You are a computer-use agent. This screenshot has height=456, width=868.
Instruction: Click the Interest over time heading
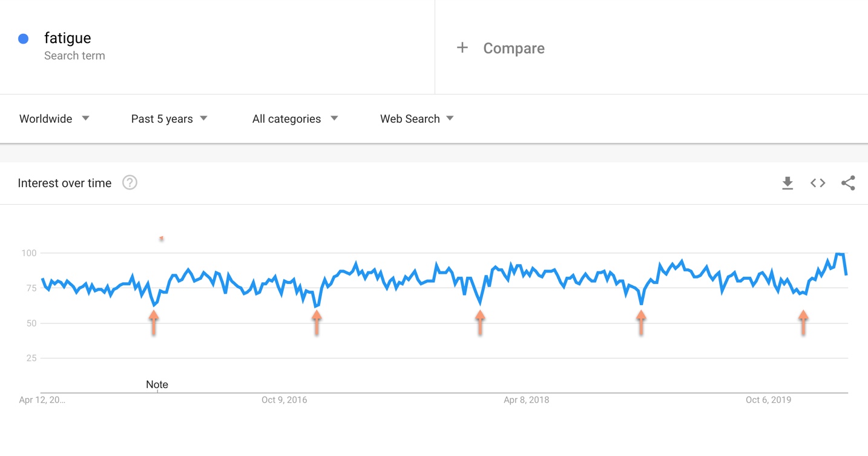(x=65, y=183)
